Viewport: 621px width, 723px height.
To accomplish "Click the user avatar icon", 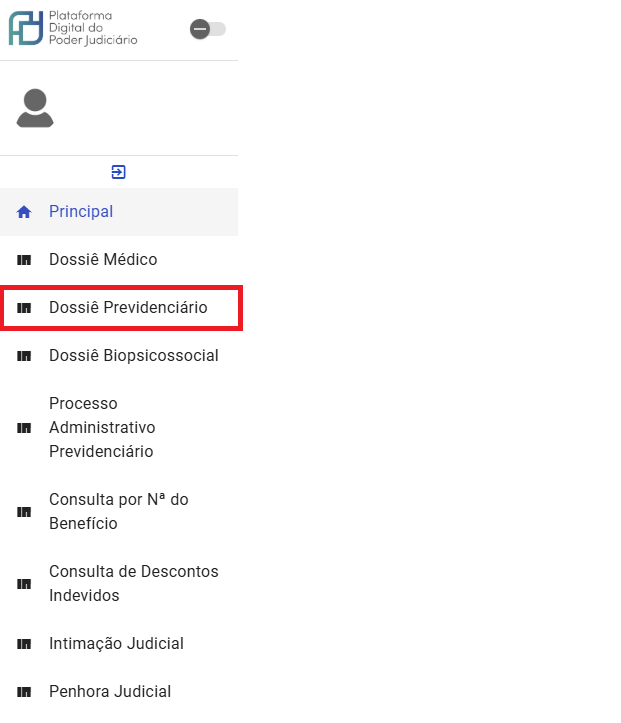I will click(35, 108).
